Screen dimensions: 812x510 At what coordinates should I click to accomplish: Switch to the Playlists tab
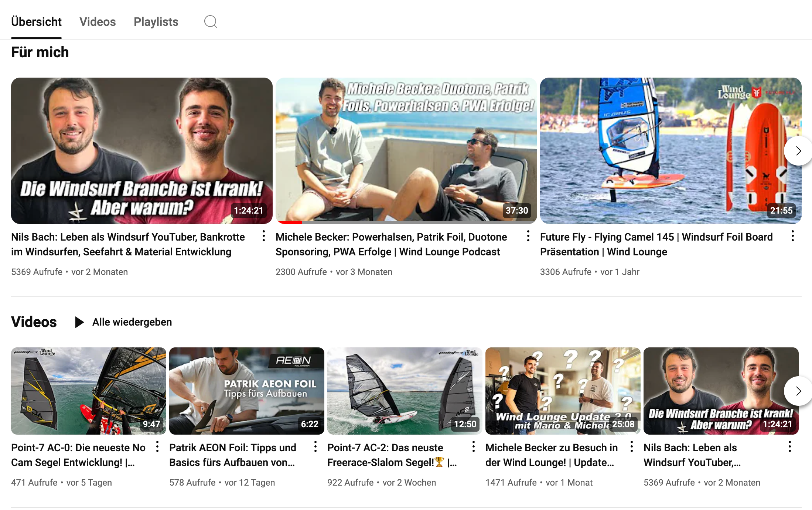click(156, 22)
